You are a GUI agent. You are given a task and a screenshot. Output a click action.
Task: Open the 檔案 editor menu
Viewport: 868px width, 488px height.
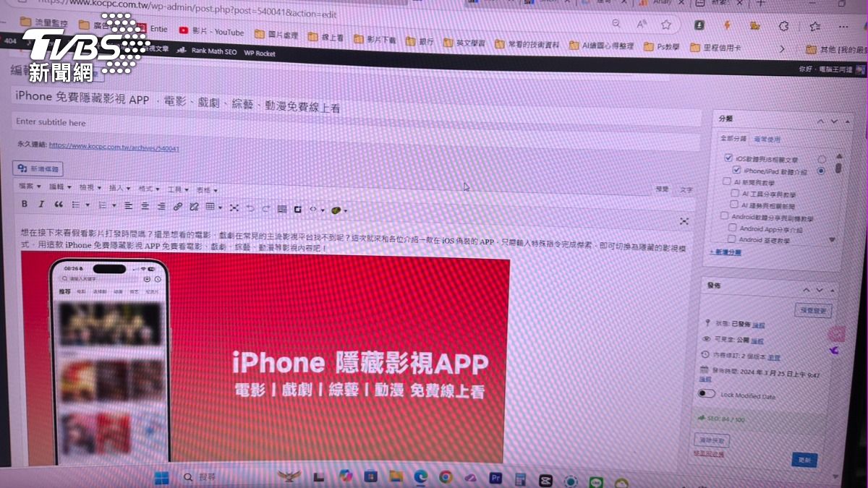pyautogui.click(x=30, y=187)
